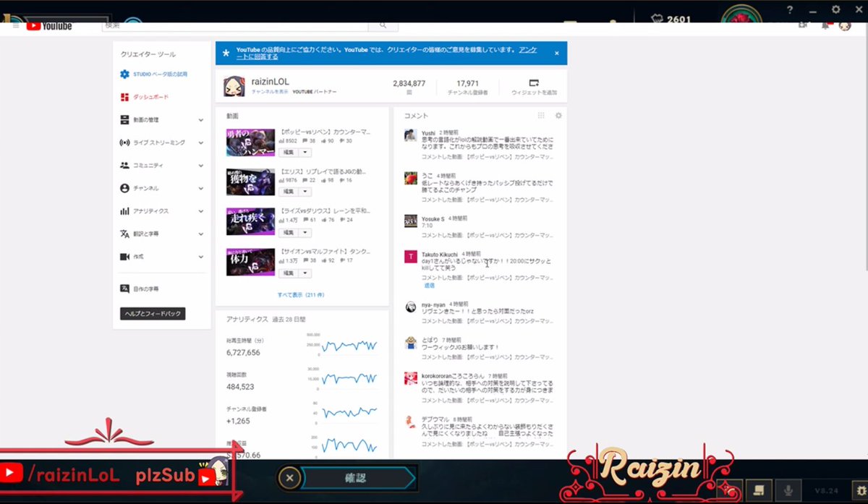Click commenter Yosuke S's name
This screenshot has height=504, width=868.
pyautogui.click(x=433, y=218)
